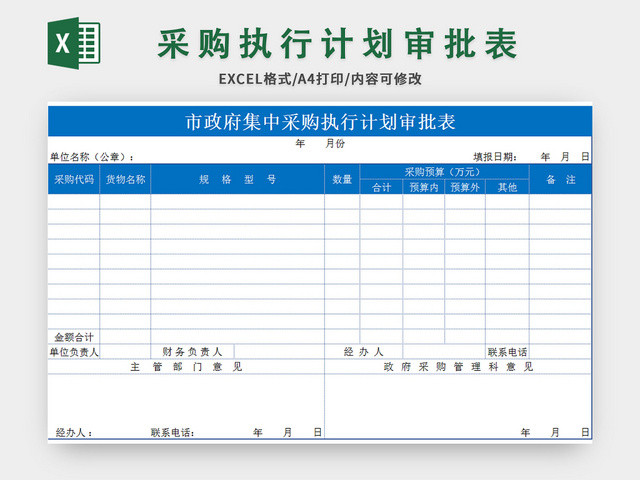
Task: Click the blank area under 主管部门意见
Action: (x=186, y=400)
